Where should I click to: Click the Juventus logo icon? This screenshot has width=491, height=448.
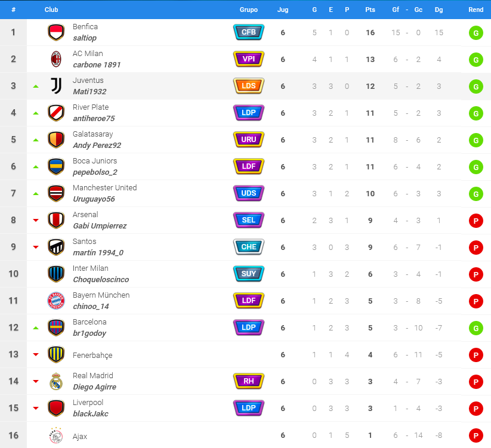56,86
